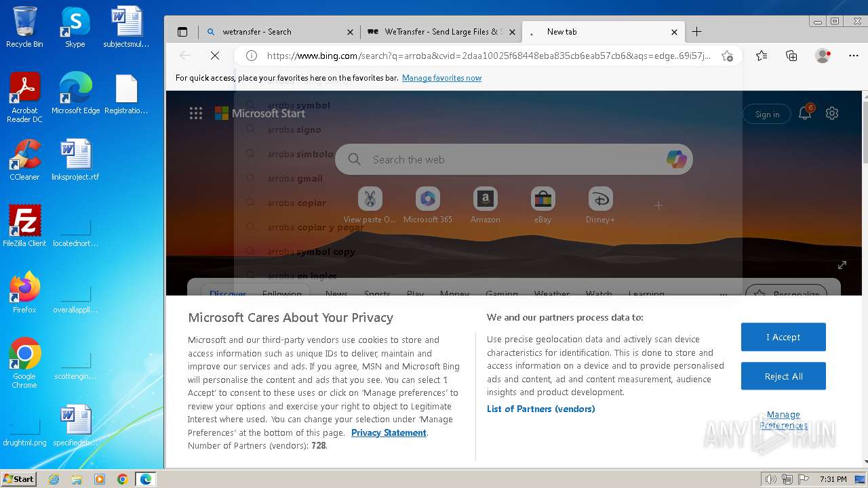Open Windows Explorer folder in taskbar

coord(77,479)
